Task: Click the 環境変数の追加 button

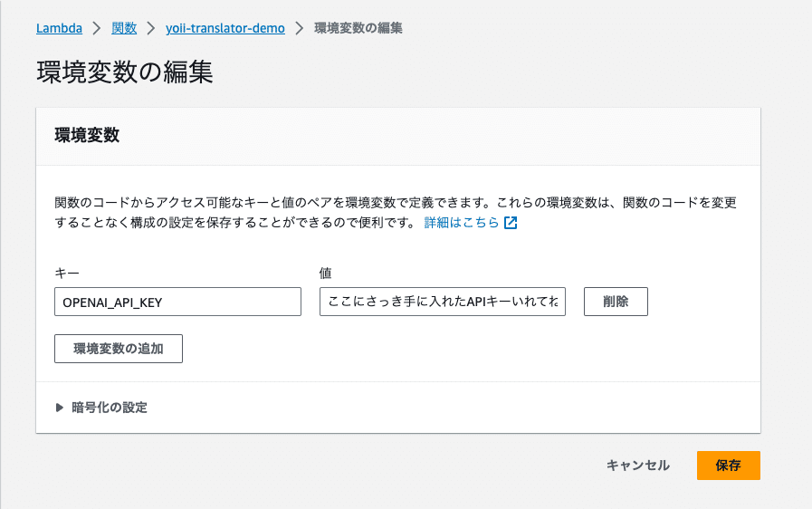Action: tap(119, 349)
